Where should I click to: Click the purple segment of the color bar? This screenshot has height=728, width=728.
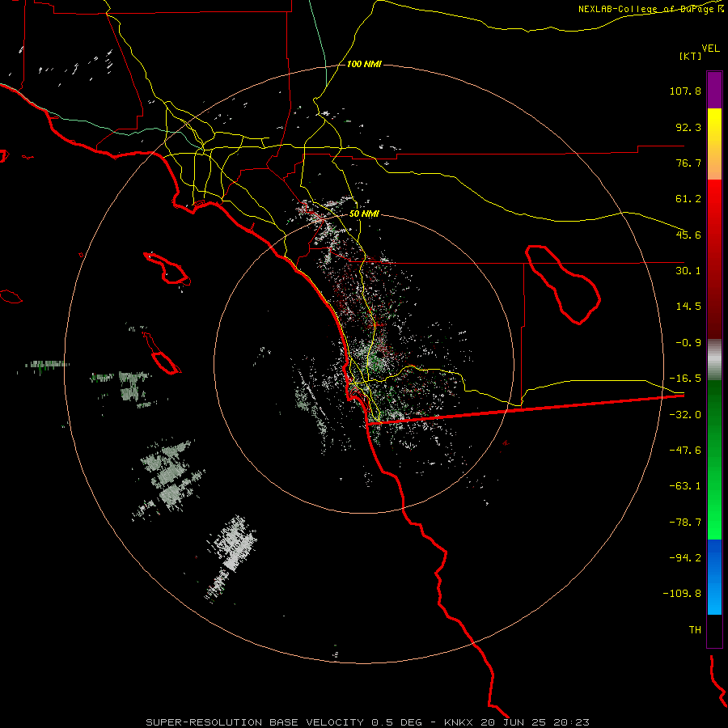pyautogui.click(x=714, y=90)
